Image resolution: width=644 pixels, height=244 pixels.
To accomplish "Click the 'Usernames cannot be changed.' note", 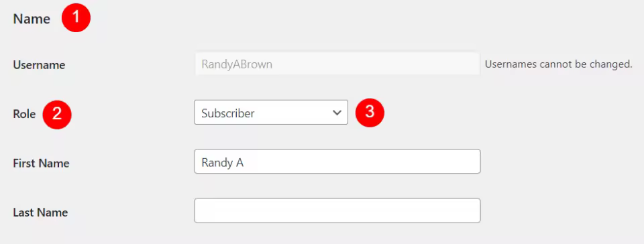I will click(559, 64).
